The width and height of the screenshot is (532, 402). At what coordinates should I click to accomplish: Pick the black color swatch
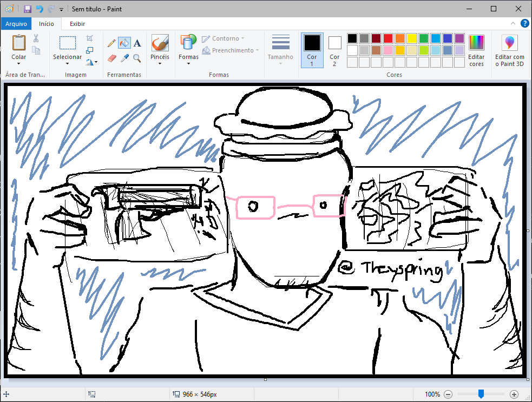pyautogui.click(x=352, y=38)
